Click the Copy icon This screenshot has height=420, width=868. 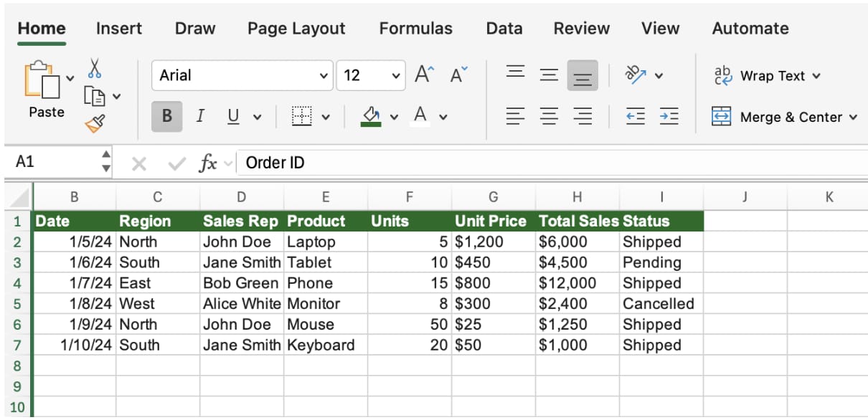tap(94, 94)
